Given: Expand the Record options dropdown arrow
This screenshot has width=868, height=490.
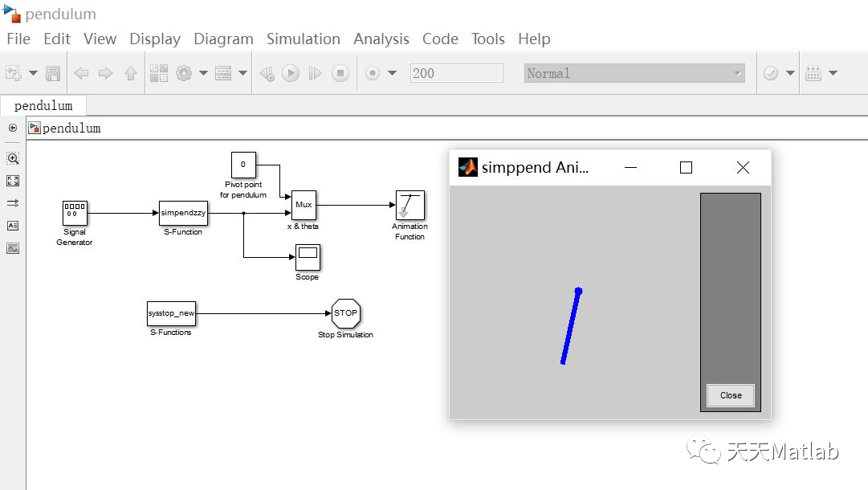Looking at the screenshot, I should [393, 73].
